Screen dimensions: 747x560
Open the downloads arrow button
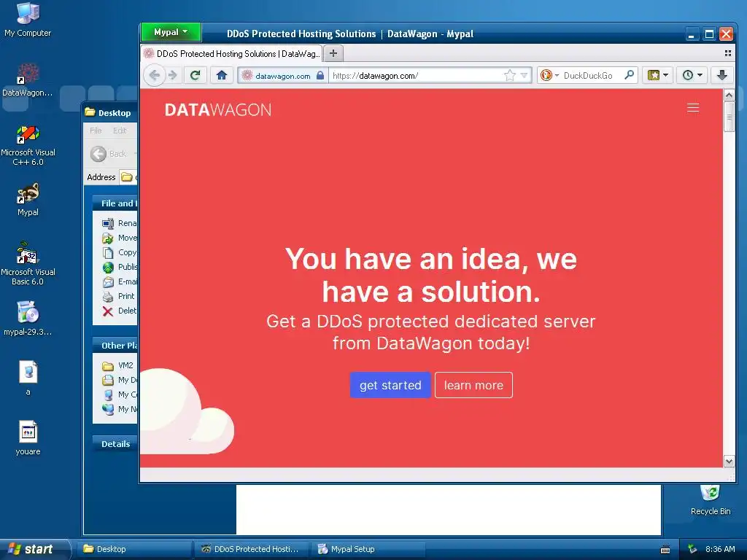[722, 75]
